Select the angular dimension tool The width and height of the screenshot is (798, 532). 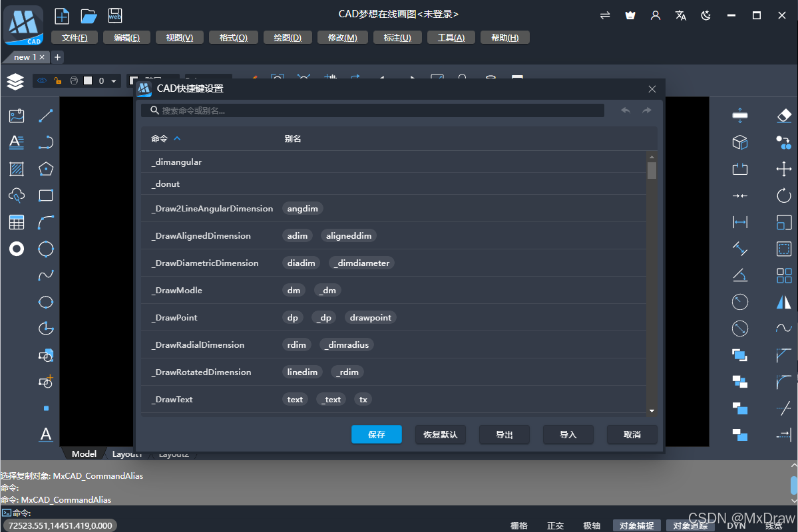click(740, 275)
